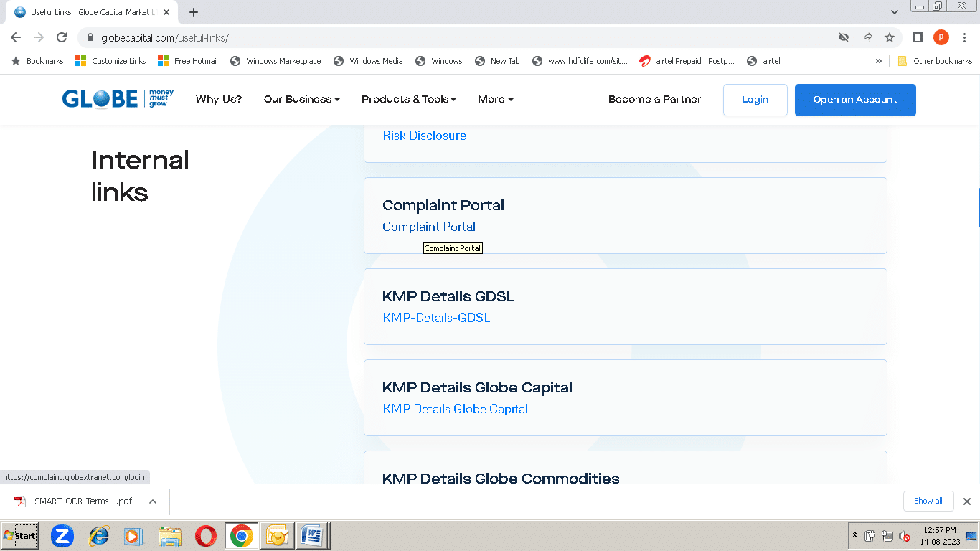The height and width of the screenshot is (551, 980).
Task: Click the page vertical scrollbar thumb
Action: [x=978, y=207]
